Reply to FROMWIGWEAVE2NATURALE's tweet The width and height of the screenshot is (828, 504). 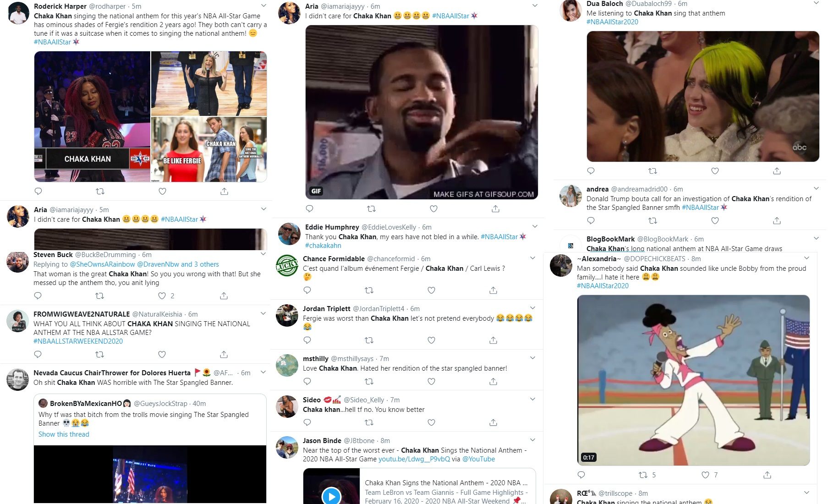(38, 354)
